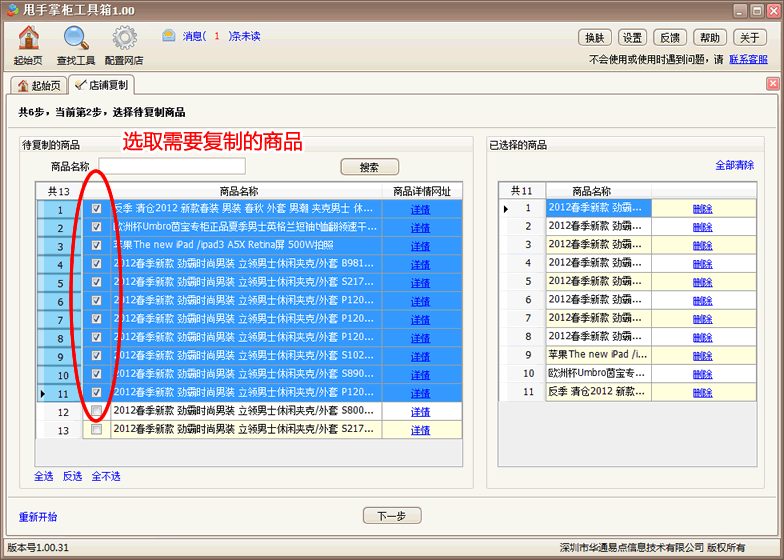This screenshot has width=784, height=560.
Task: Click the 商品详情网址 column header
Action: coord(422,191)
